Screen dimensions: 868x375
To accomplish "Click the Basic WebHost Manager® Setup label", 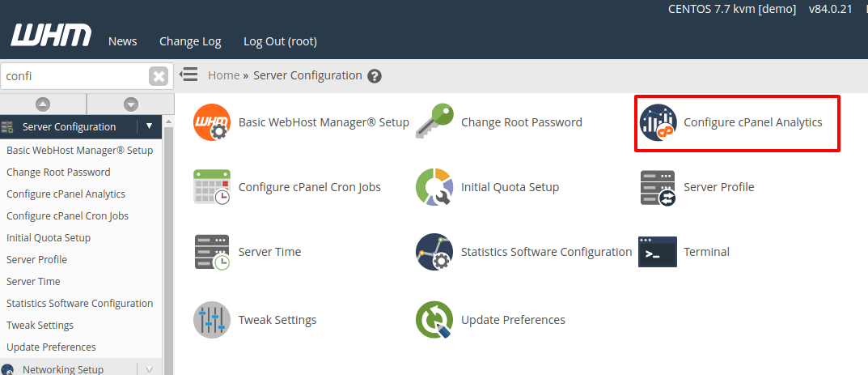I will pos(324,122).
